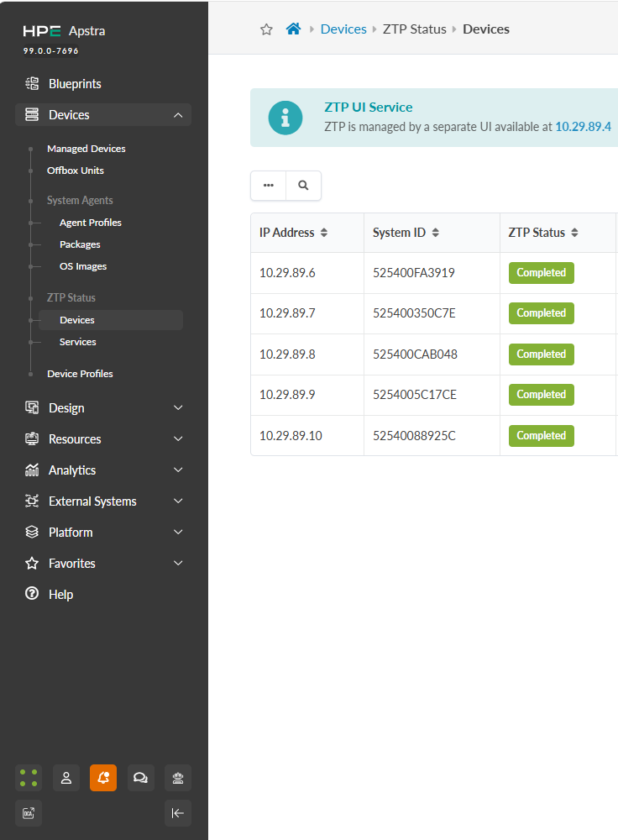Click the System Agents group label
This screenshot has height=840, width=618.
pos(80,201)
